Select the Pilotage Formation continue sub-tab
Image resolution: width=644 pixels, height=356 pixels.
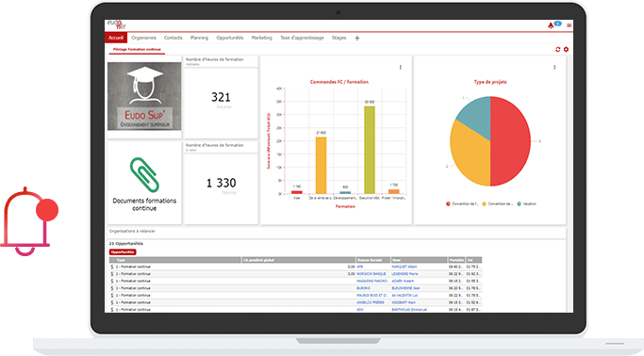(137, 50)
